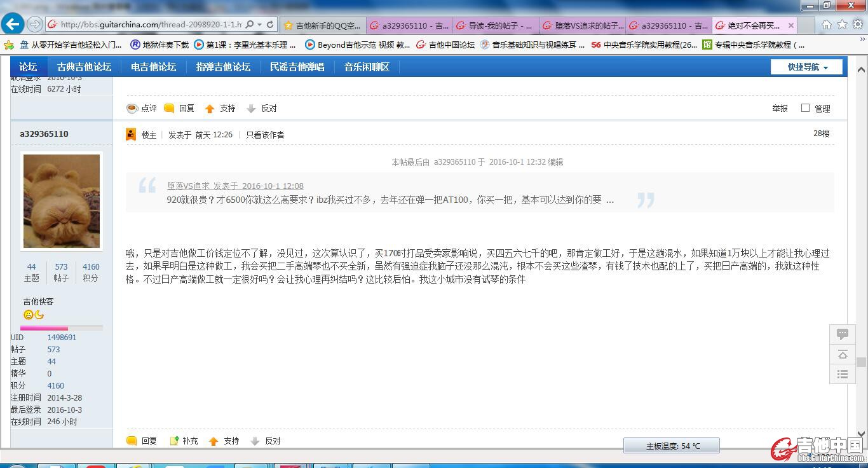868x468 pixels.
Task: Open the browser home icon
Action: coord(826,25)
